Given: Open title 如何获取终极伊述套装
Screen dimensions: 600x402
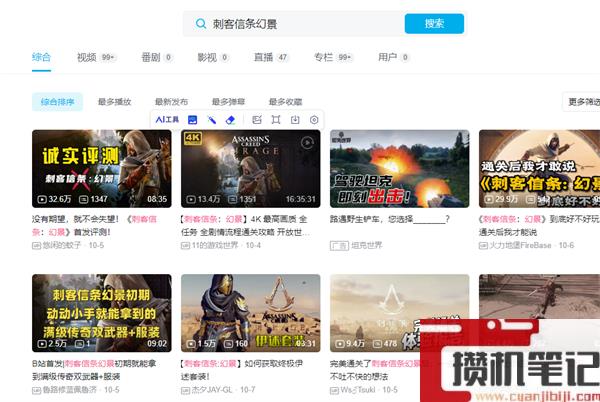Looking at the screenshot, I should (x=242, y=370).
